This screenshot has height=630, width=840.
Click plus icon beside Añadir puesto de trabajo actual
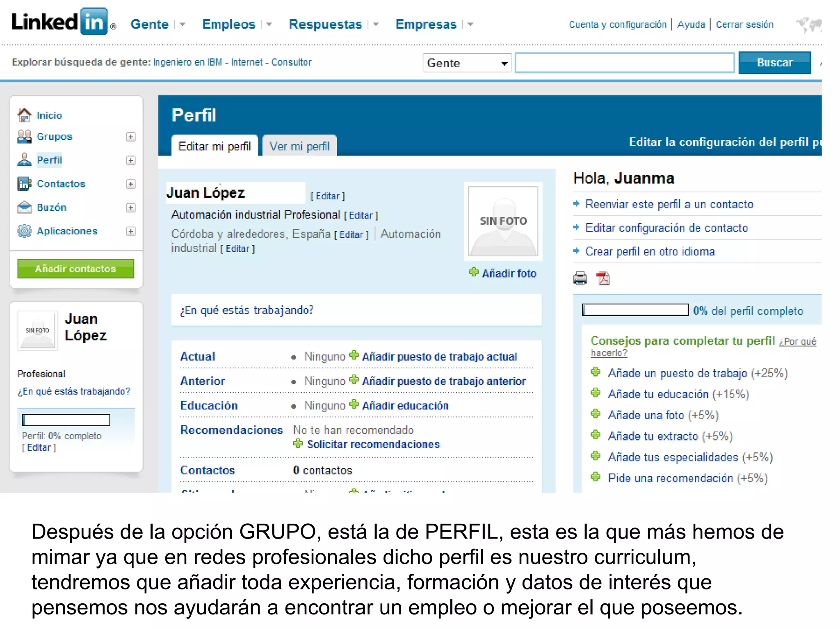pyautogui.click(x=354, y=355)
